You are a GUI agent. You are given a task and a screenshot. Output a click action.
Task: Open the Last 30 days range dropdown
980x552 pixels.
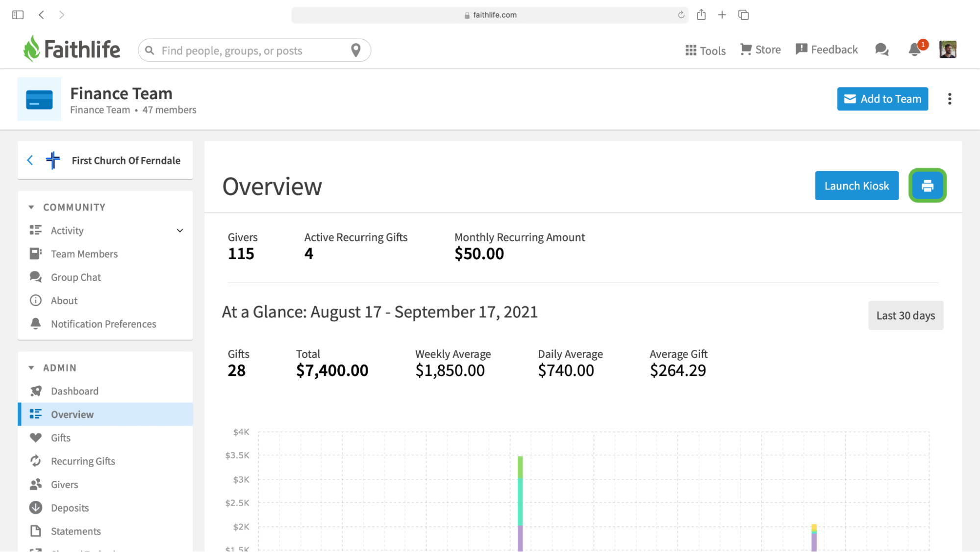[905, 315]
